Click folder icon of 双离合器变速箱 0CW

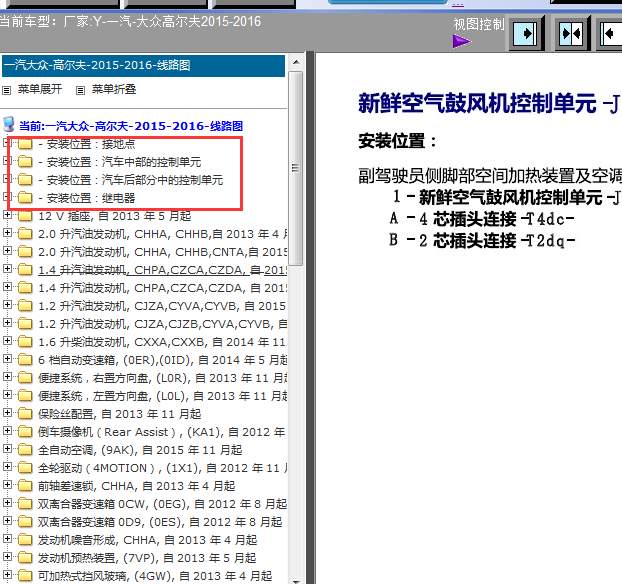25,503
